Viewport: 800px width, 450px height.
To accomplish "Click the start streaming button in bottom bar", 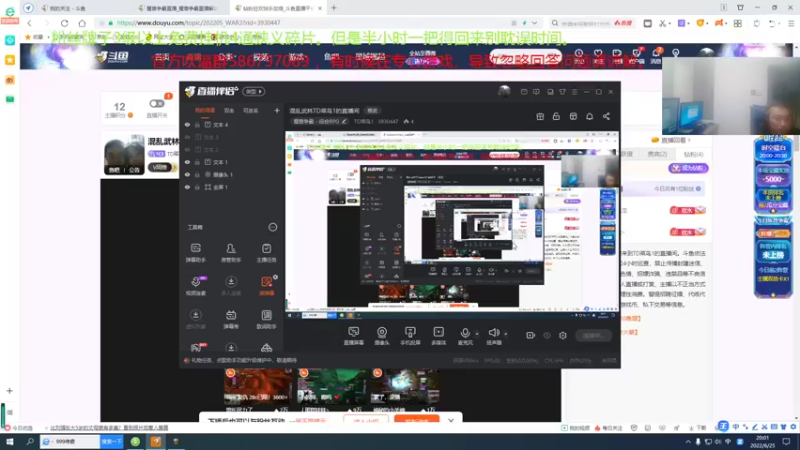I will (593, 335).
